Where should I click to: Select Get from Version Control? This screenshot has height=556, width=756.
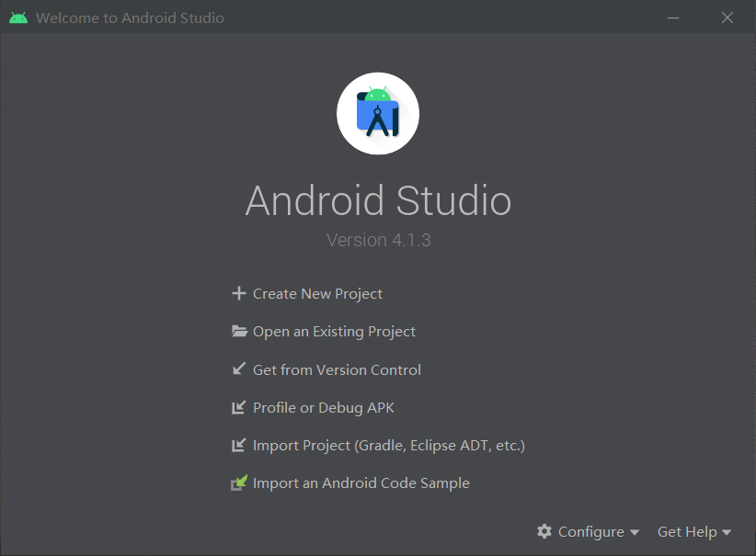(337, 369)
